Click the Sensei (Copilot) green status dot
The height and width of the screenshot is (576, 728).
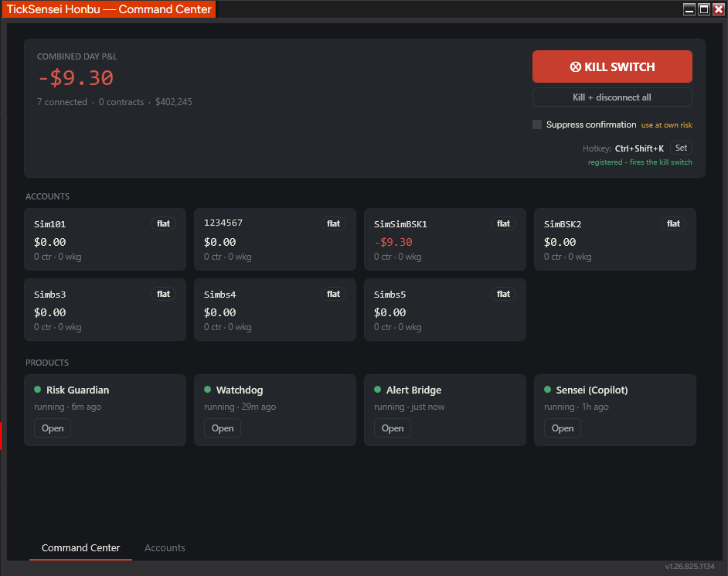pos(547,389)
